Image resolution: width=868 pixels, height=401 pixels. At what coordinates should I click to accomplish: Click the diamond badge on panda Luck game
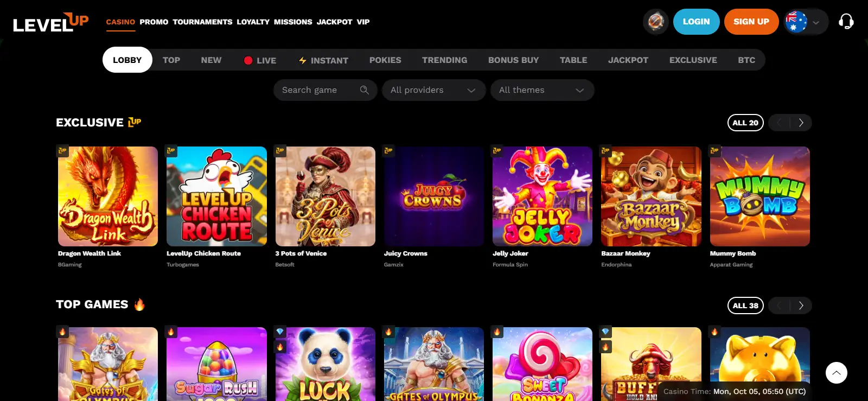[280, 332]
